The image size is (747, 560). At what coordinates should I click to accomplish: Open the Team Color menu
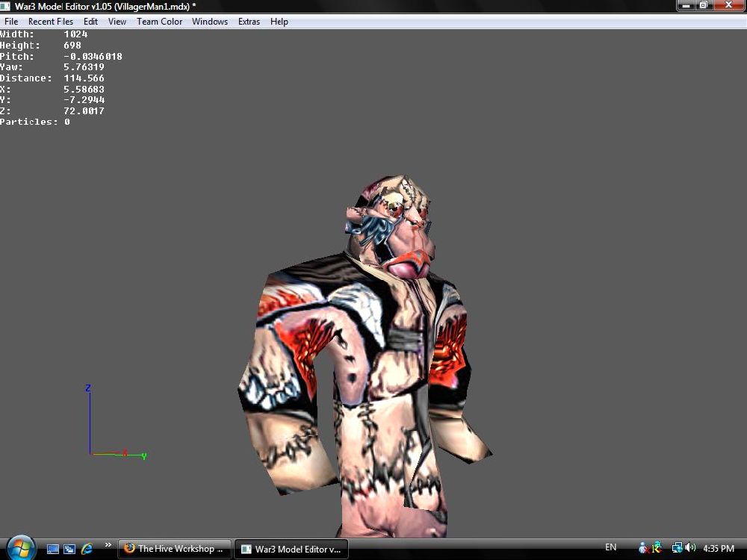pyautogui.click(x=159, y=22)
